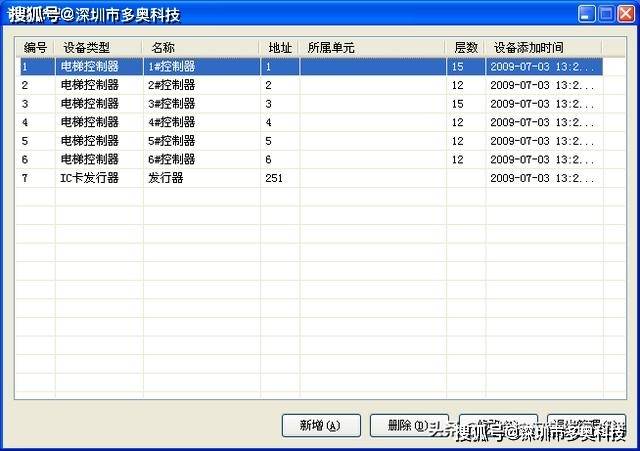This screenshot has height=451, width=640.
Task: Select the row named 5#控制器
Action: pos(311,141)
